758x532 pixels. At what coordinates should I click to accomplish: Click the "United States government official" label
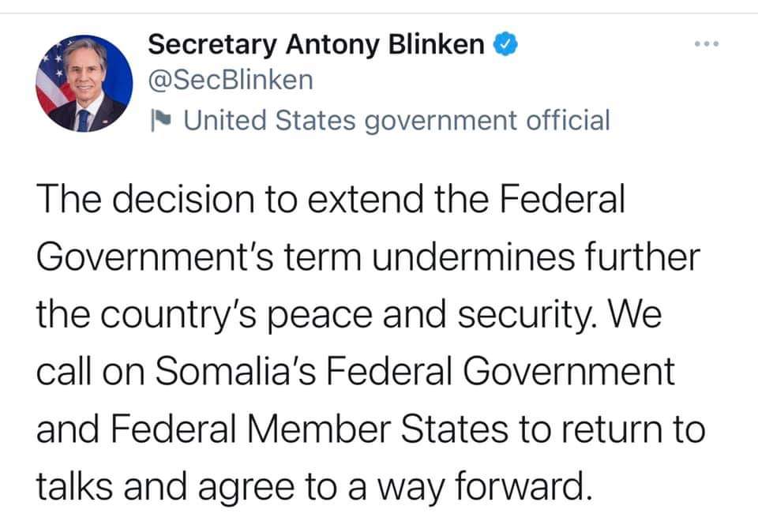[x=396, y=120]
